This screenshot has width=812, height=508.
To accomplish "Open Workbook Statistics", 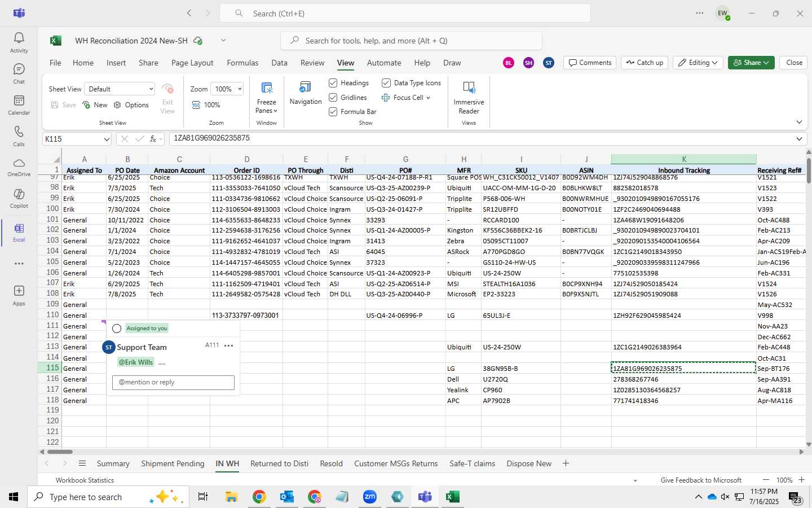I will coord(85,480).
